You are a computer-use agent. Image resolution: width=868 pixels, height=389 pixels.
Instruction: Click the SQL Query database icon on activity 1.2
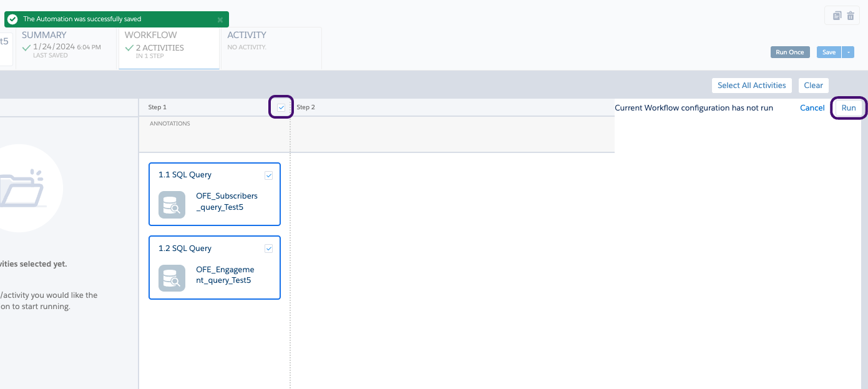coord(172,278)
